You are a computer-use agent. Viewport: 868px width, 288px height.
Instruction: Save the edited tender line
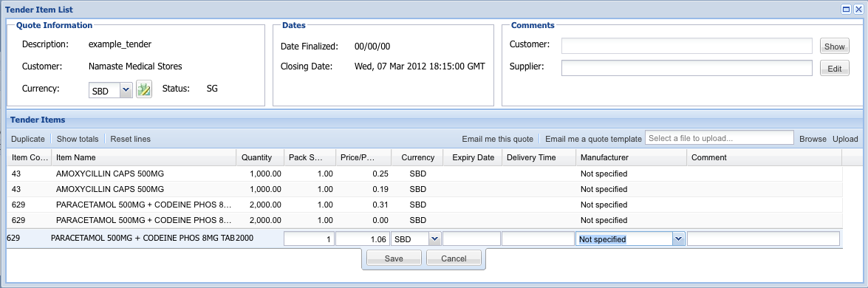(394, 258)
